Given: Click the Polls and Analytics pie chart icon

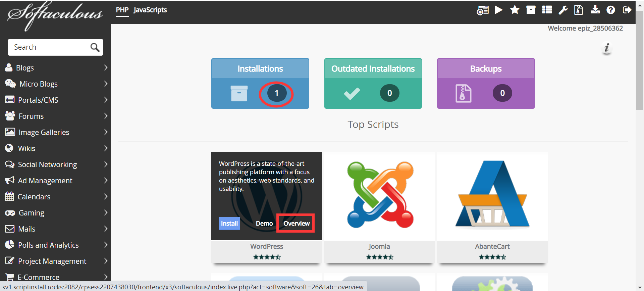Looking at the screenshot, I should click(x=9, y=244).
